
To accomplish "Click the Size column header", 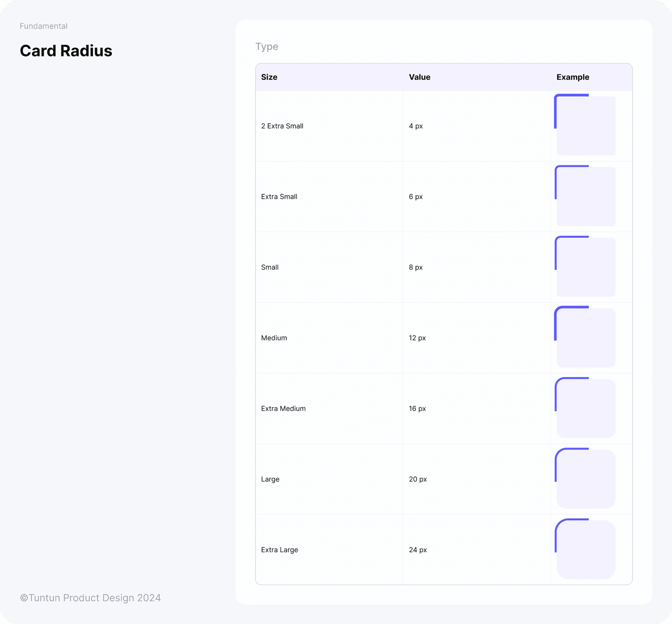I will 269,77.
